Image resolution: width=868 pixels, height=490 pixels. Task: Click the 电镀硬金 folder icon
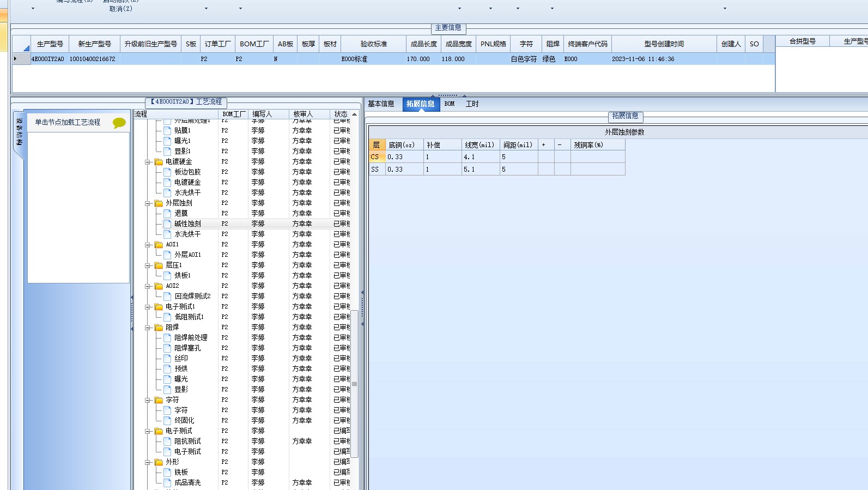159,162
